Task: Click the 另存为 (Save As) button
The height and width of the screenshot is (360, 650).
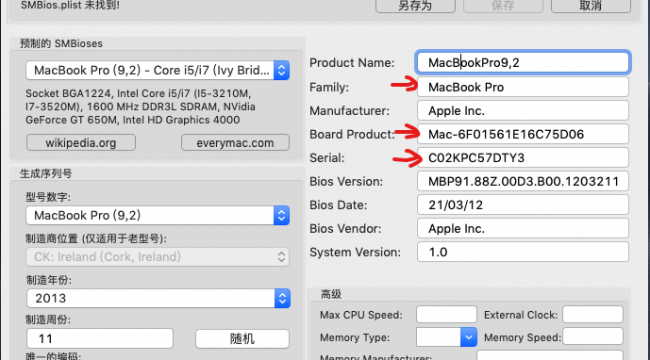Action: pos(415,6)
